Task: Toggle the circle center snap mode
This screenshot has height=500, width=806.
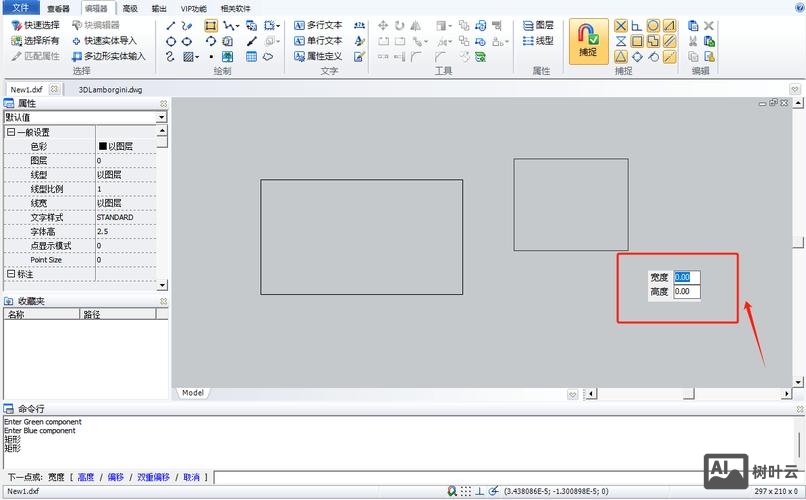Action: (653, 25)
